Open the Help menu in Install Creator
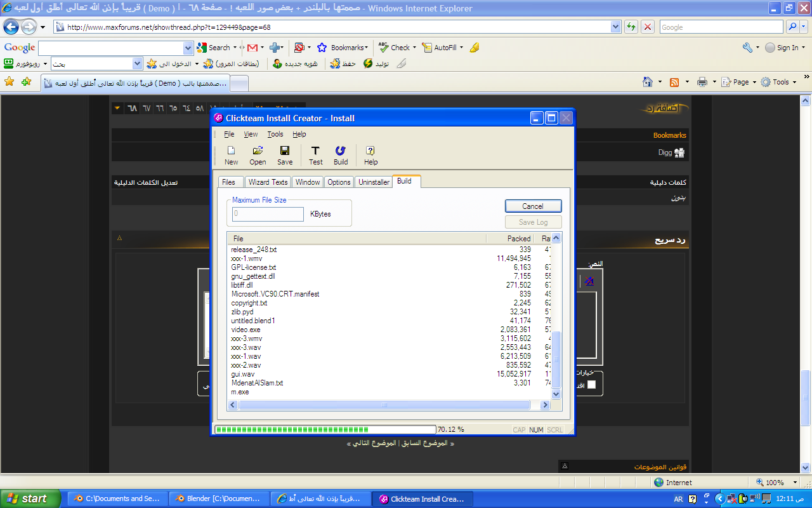 coord(299,134)
